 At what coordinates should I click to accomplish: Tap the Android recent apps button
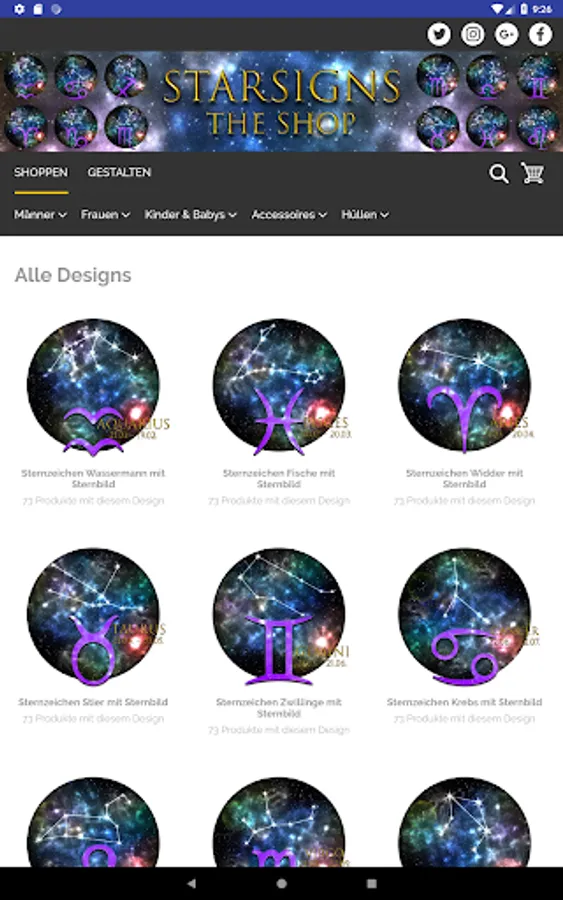371,883
